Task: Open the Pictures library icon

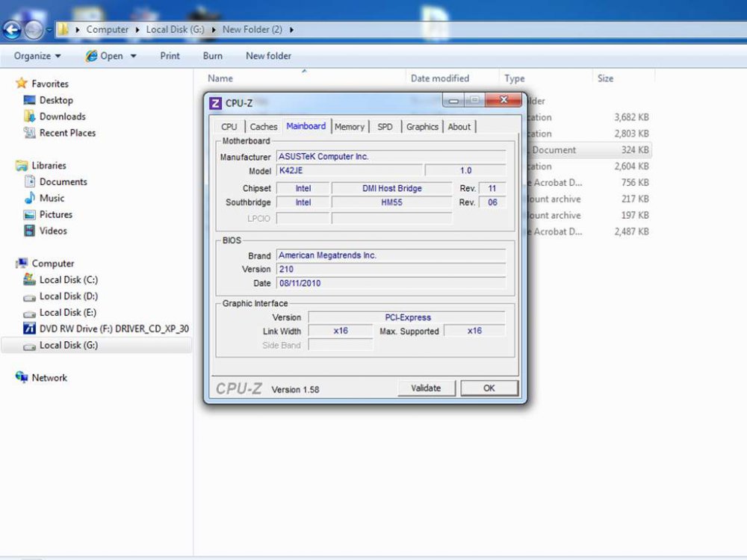Action: [30, 214]
